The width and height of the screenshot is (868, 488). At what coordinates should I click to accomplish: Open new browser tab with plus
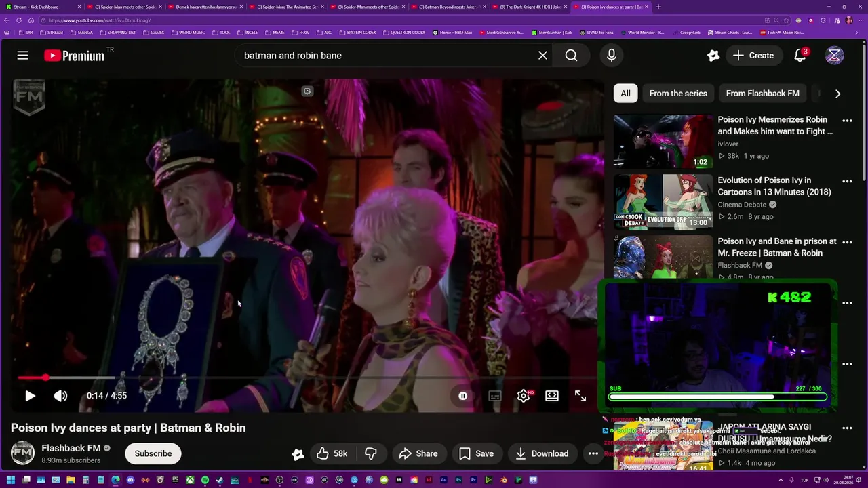(658, 7)
